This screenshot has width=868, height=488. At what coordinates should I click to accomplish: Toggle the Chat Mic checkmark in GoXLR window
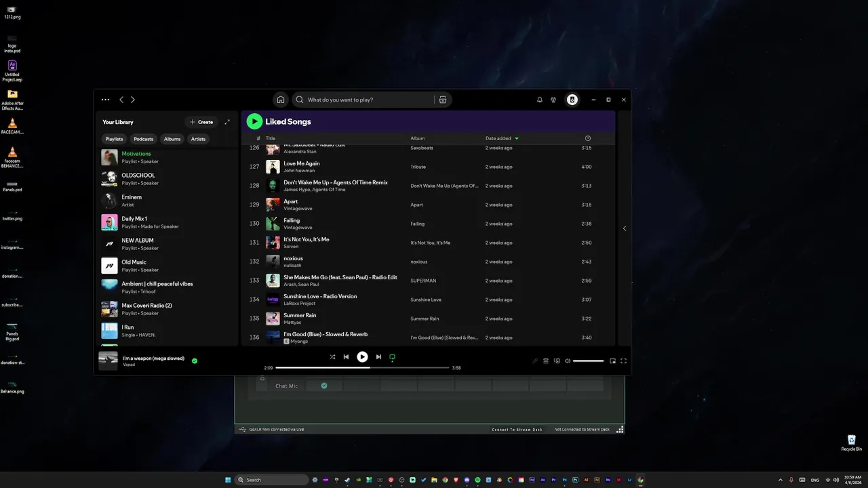coord(324,386)
